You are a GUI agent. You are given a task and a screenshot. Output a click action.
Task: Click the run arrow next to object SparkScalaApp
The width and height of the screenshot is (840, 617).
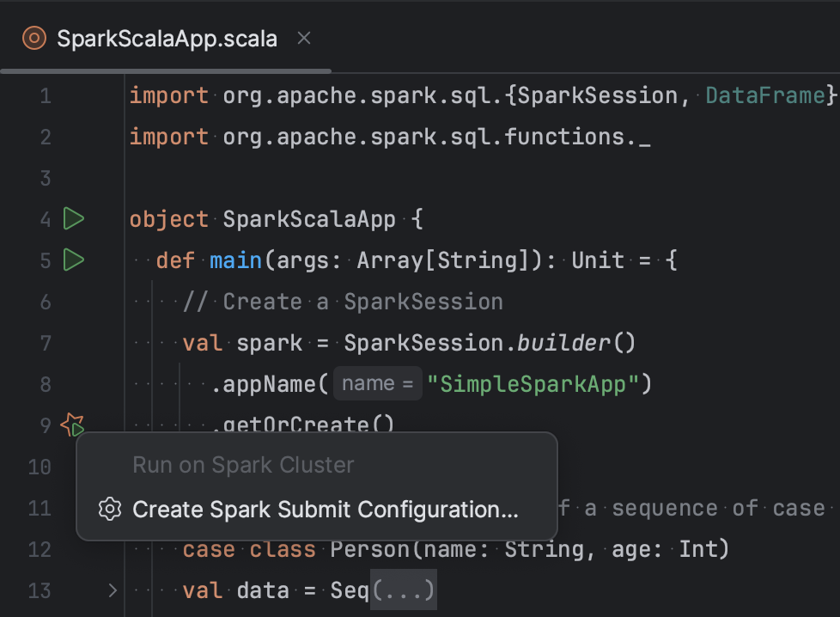click(73, 219)
